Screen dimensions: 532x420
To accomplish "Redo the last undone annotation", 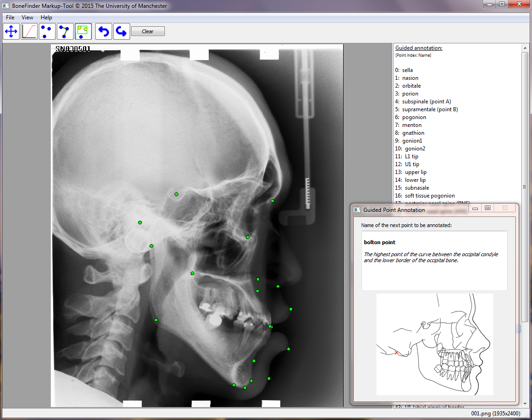I will [x=121, y=31].
